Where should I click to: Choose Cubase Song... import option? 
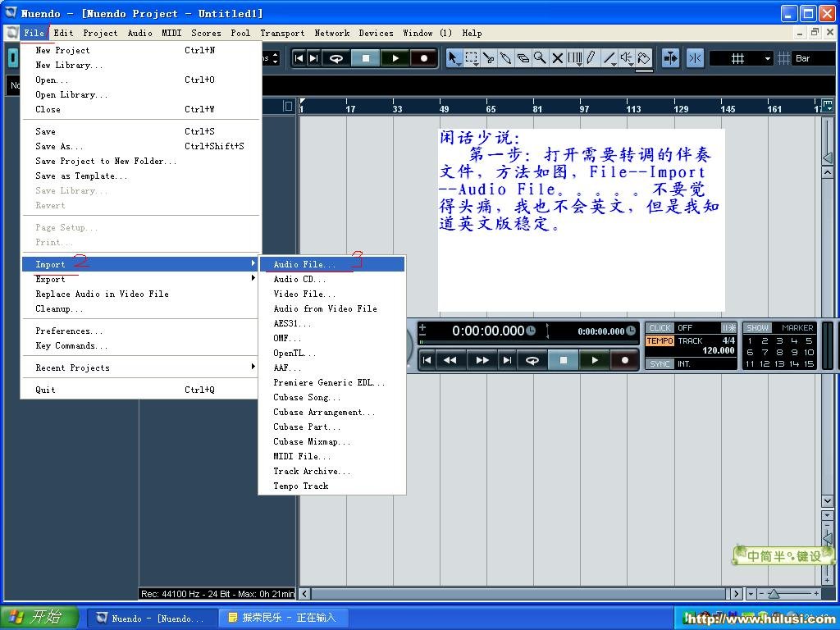coord(332,397)
